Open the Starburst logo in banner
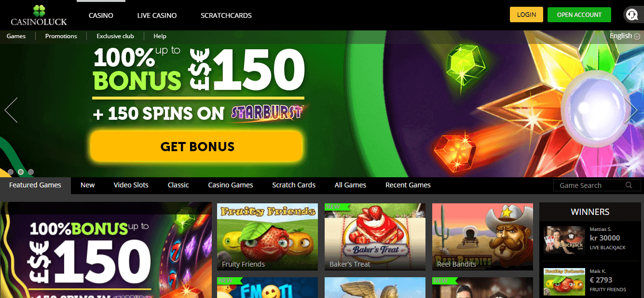 click(267, 112)
